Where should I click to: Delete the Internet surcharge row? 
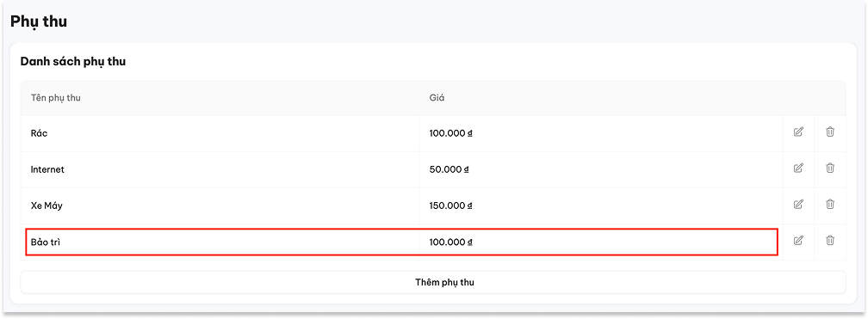click(830, 168)
